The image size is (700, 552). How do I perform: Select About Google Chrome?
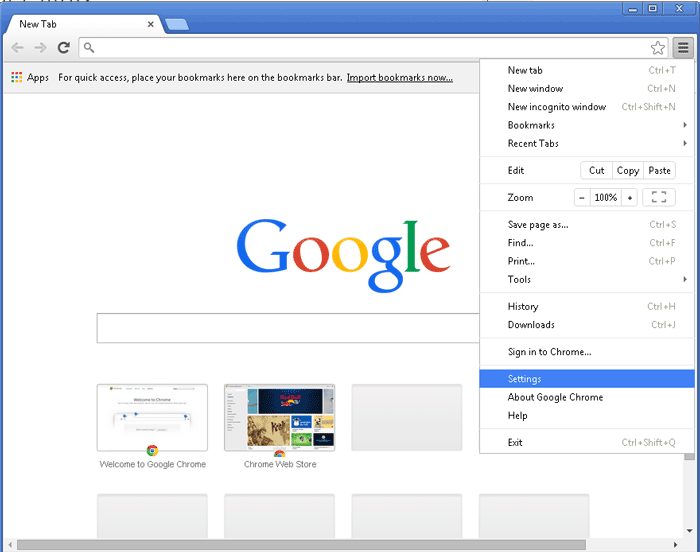click(x=587, y=397)
